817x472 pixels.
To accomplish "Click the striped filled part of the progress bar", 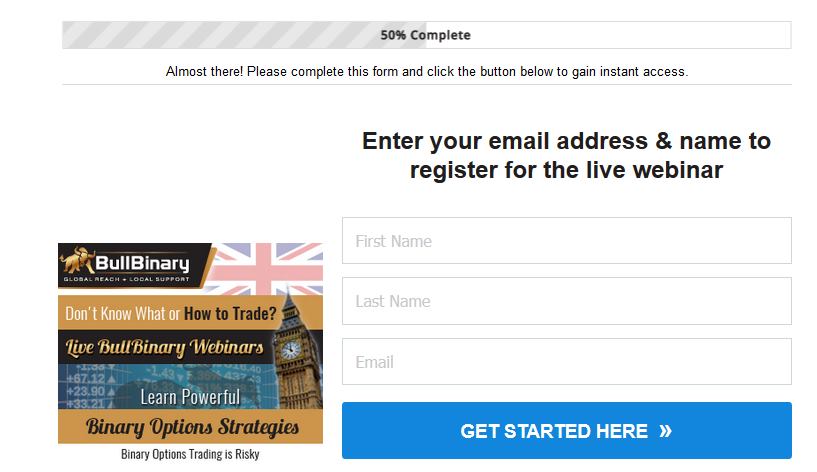I will [244, 35].
